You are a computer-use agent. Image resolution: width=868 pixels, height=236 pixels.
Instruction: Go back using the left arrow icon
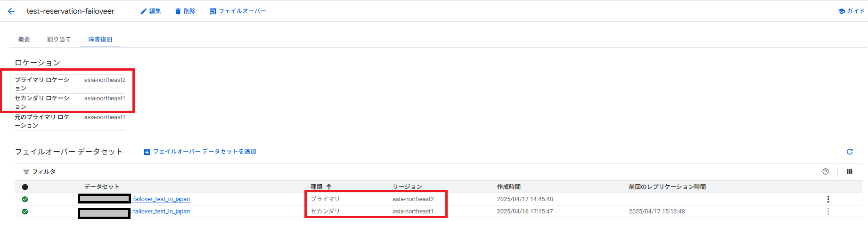11,11
